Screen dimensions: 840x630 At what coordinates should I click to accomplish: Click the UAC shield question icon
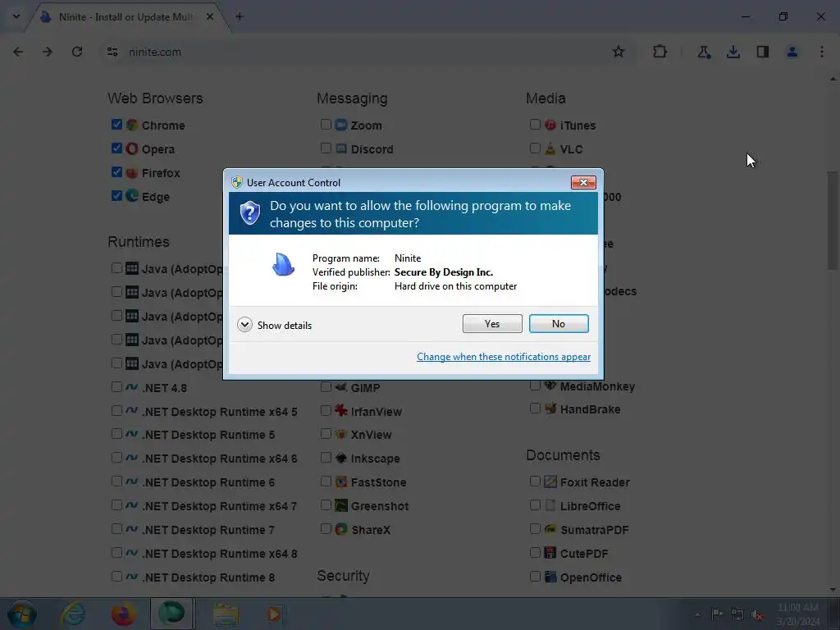[249, 213]
